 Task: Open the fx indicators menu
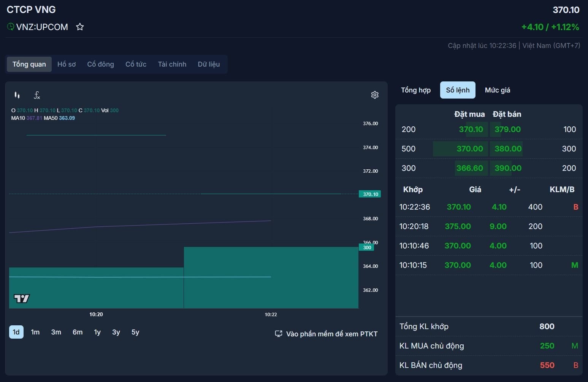pos(37,95)
